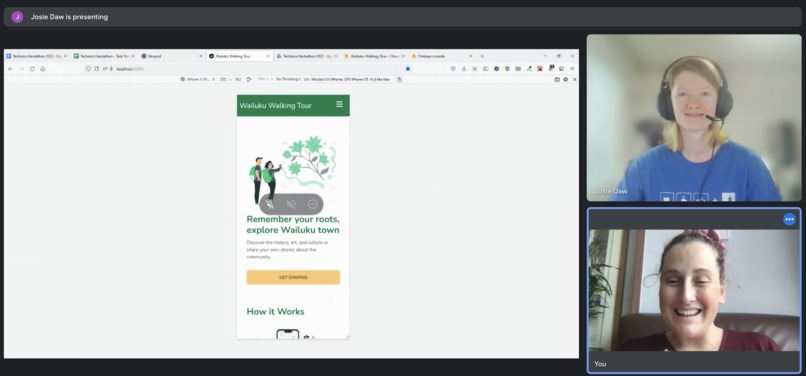
Task: Click the presenter avatar J
Action: [17, 17]
